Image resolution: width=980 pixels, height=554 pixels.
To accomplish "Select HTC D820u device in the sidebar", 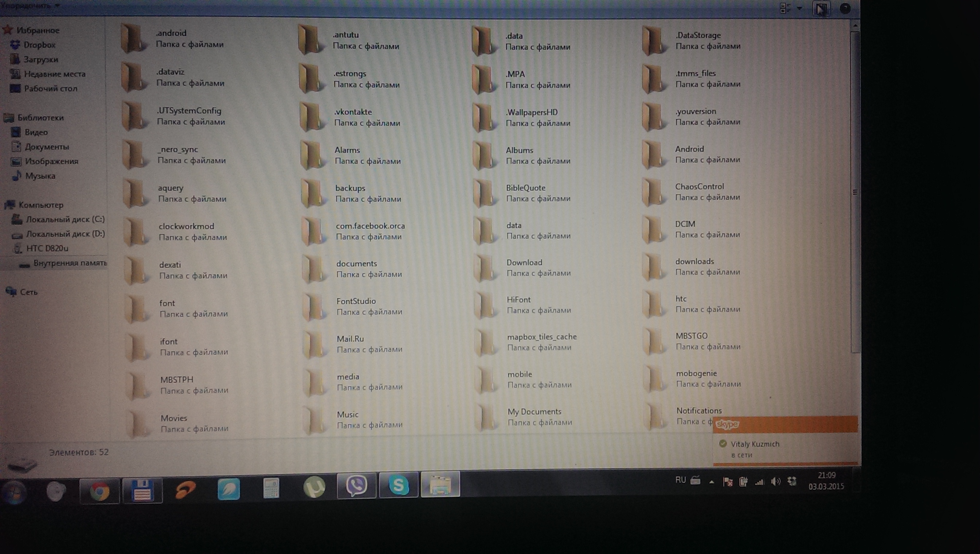I will click(x=47, y=249).
